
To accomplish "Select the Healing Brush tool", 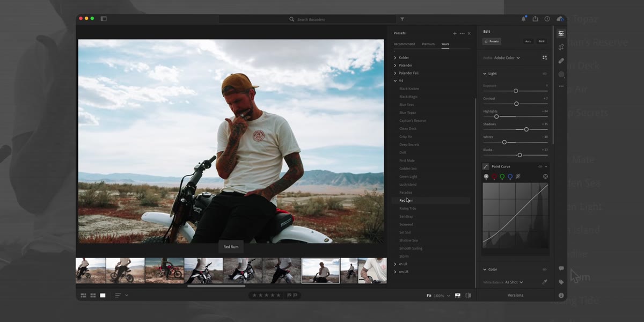I will pos(561,61).
